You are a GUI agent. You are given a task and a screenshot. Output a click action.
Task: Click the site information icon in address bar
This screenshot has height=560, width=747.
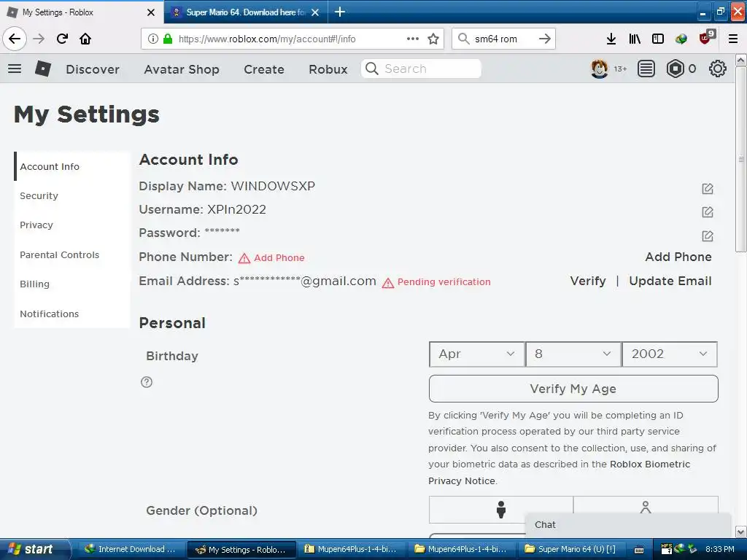tap(152, 39)
